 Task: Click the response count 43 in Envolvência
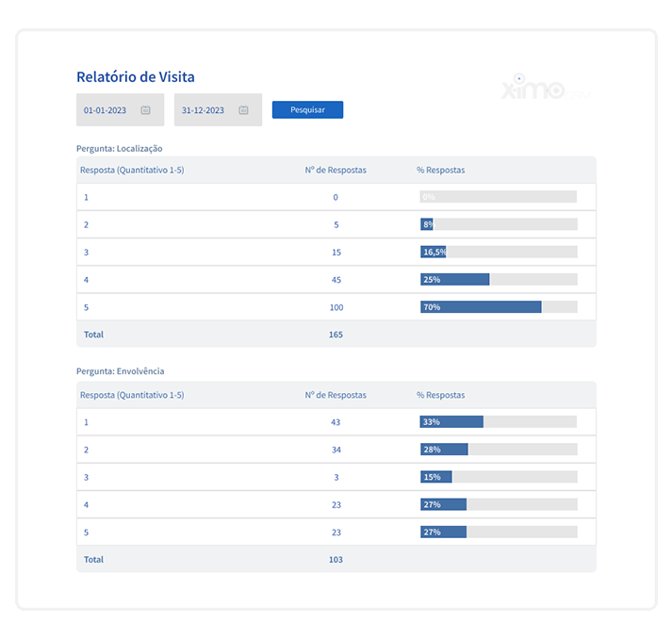pyautogui.click(x=336, y=422)
